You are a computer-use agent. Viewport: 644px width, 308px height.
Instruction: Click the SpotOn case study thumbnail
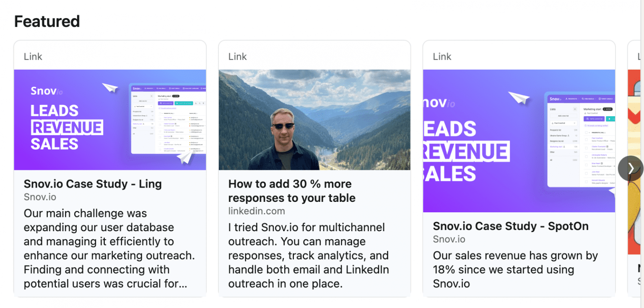[x=519, y=141]
